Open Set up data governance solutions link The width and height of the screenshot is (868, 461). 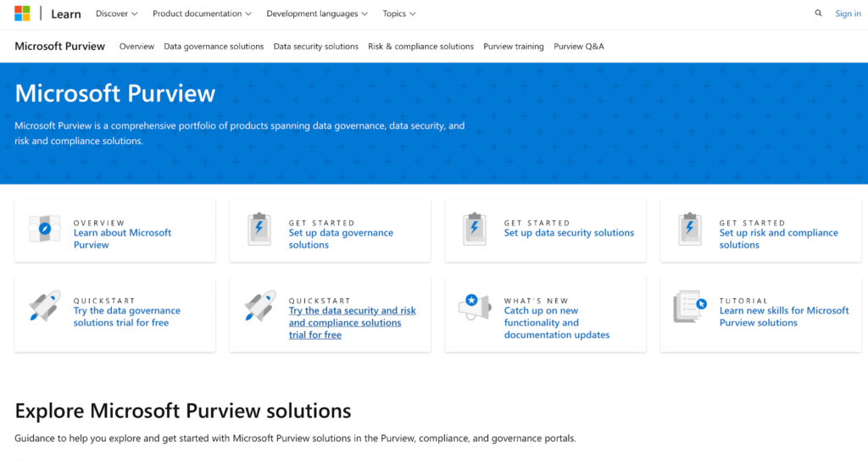[341, 238]
